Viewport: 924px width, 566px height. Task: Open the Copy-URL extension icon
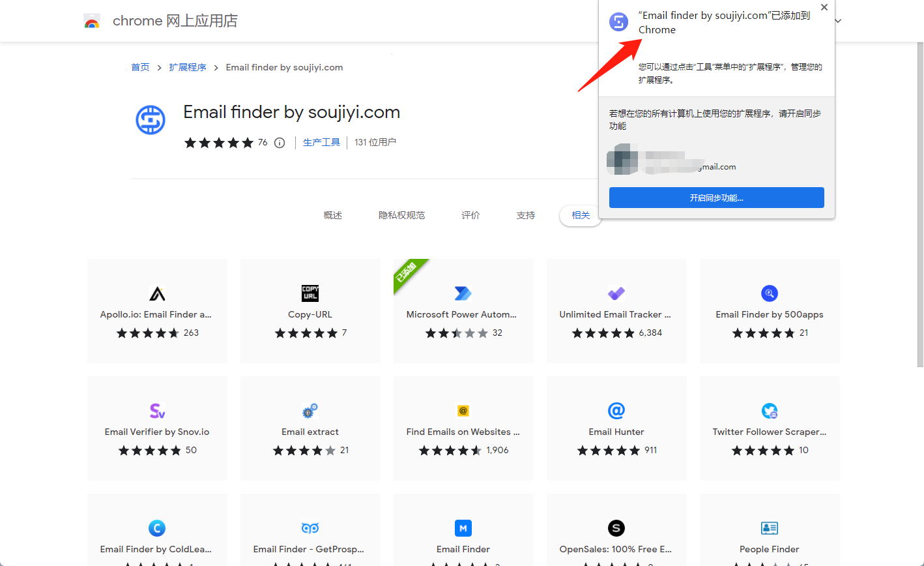[x=310, y=293]
